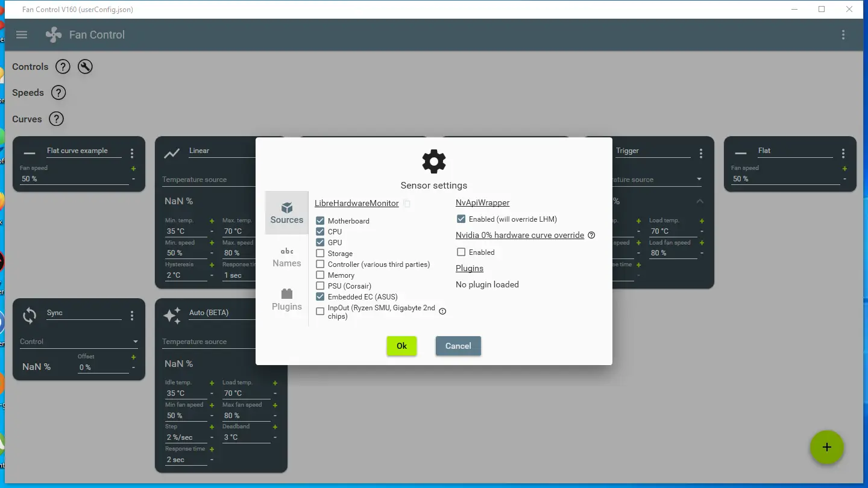Switch to the Plugins tab
868x488 pixels.
click(287, 299)
